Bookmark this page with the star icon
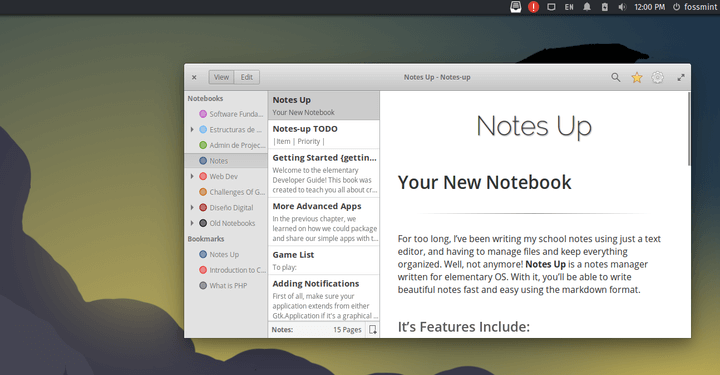Image resolution: width=720 pixels, height=375 pixels. [x=636, y=78]
